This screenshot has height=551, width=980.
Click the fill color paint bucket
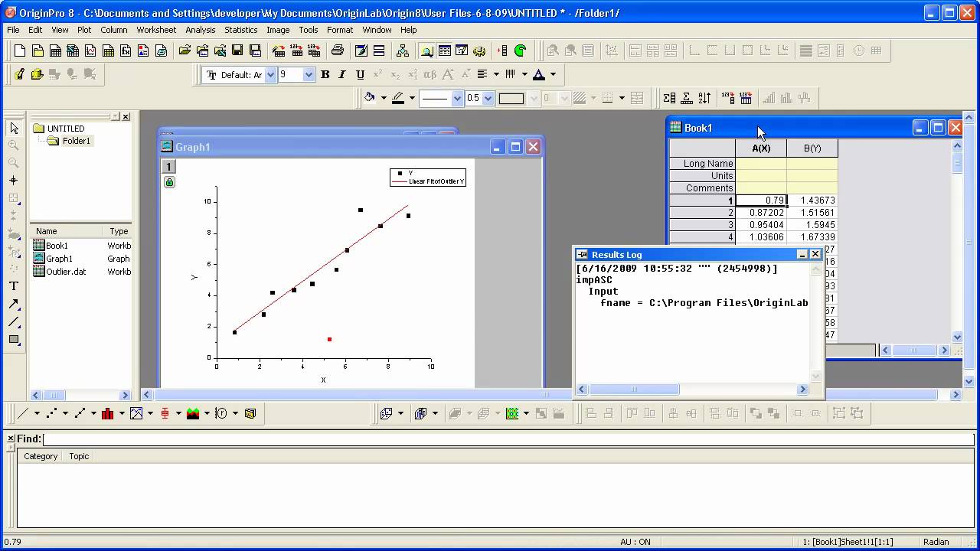[x=370, y=98]
